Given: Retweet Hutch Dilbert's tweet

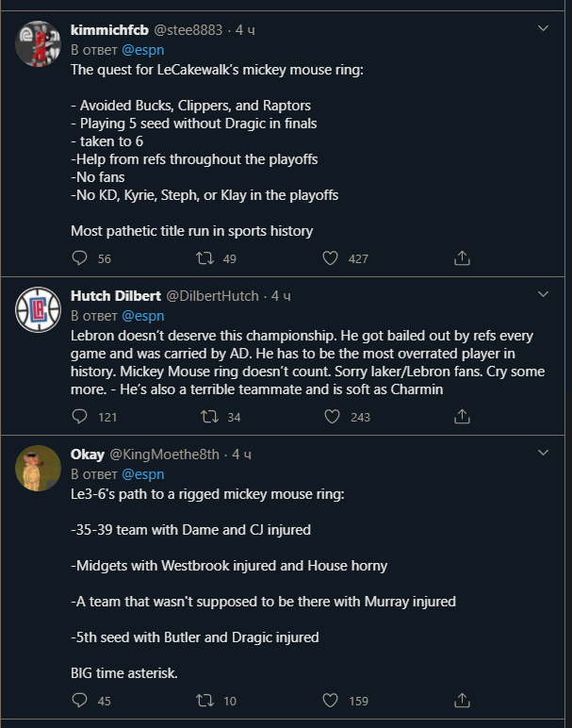Looking at the screenshot, I should [210, 417].
